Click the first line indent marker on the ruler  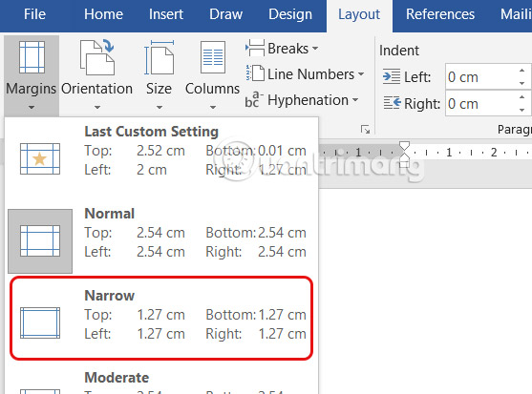tap(404, 146)
